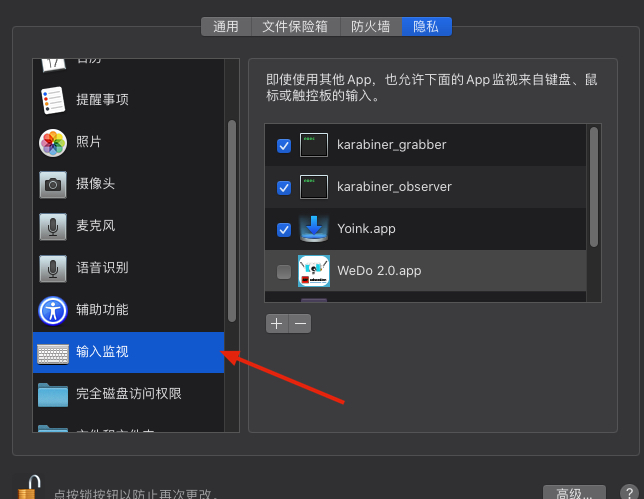Select the WeDo 2.0.app row label
This screenshot has width=644, height=499.
(379, 271)
